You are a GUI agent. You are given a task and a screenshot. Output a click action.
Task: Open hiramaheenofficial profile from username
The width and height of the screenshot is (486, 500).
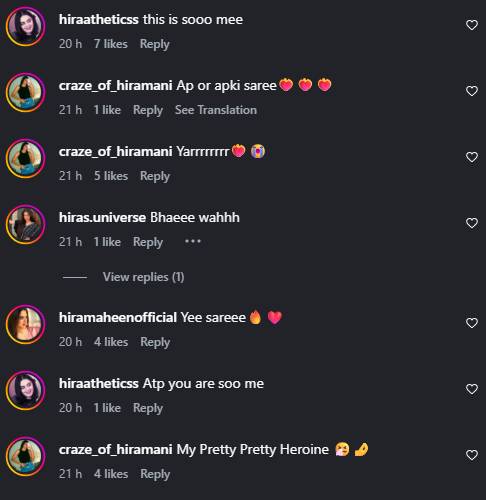pyautogui.click(x=118, y=317)
